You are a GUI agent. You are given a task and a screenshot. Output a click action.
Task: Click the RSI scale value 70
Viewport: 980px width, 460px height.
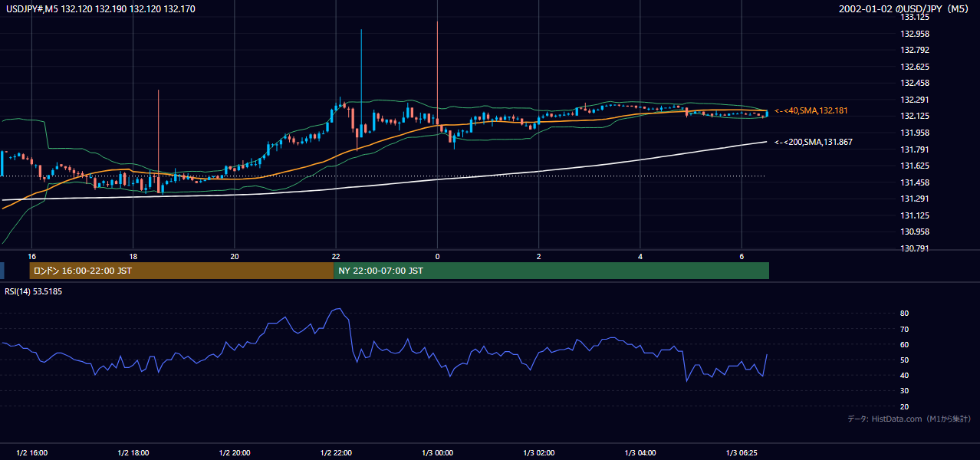(x=904, y=329)
